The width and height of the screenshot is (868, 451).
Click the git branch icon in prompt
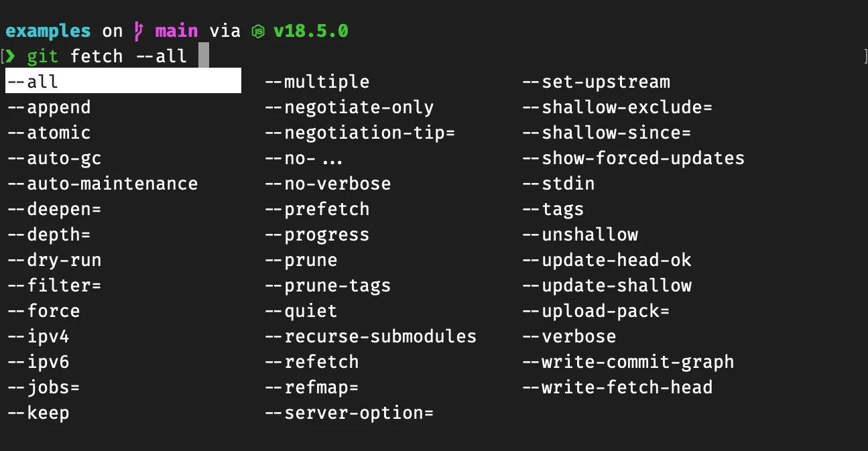(139, 31)
